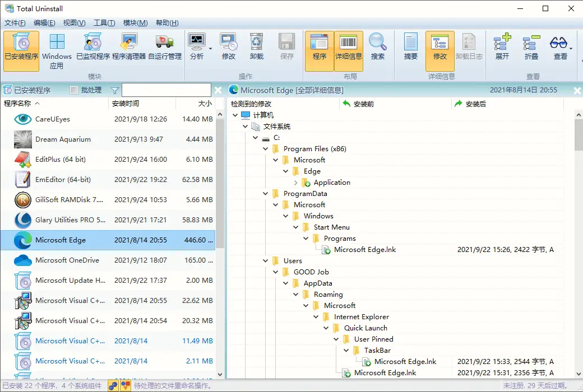Screen dimensions: 583x392
Task: Open the 模块(M) menu
Action: click(x=135, y=23)
